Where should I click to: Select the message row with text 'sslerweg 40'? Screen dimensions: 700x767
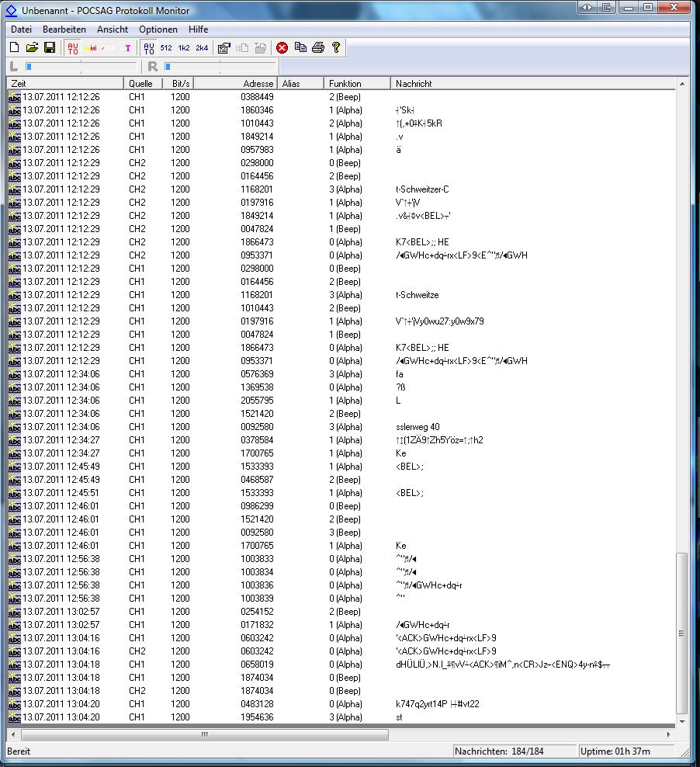click(418, 427)
